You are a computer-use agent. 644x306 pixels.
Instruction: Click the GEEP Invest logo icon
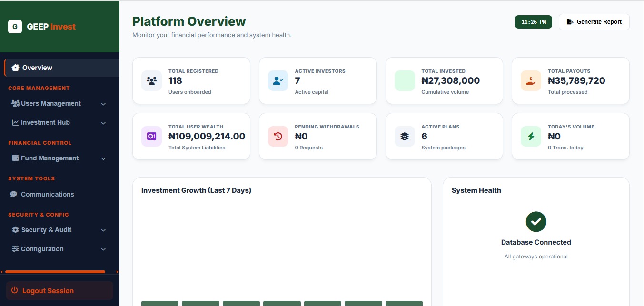pos(15,27)
